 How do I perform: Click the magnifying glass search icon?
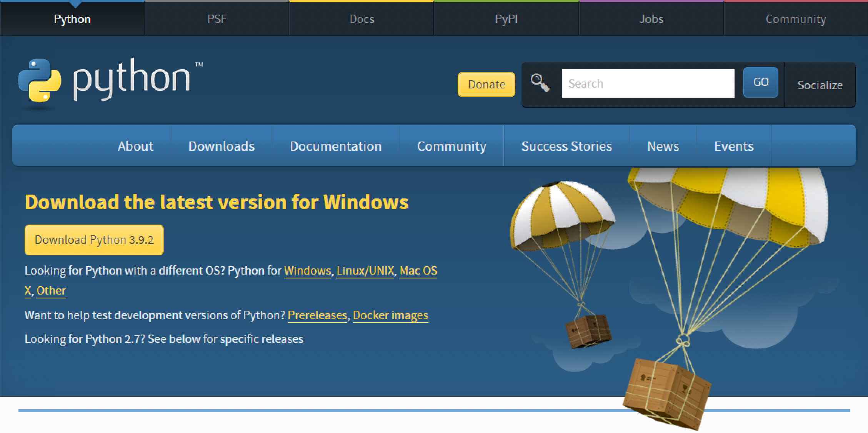tap(540, 83)
